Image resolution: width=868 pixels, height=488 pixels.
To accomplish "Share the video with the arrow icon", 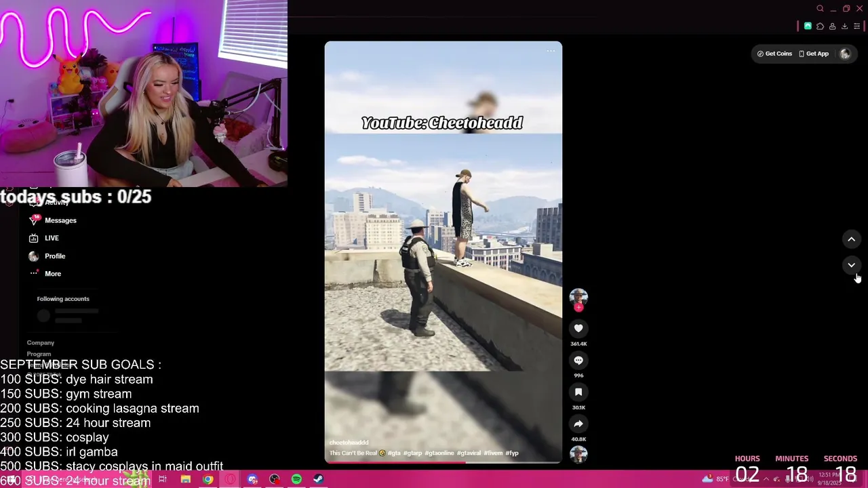I will (x=578, y=424).
